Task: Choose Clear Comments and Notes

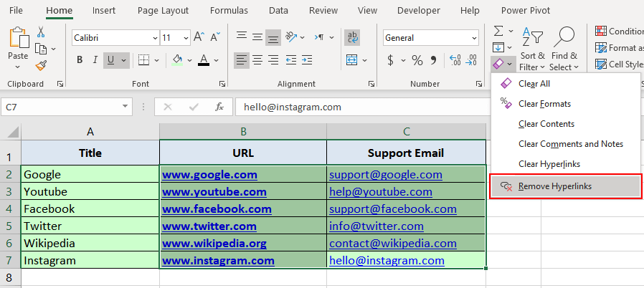Action: click(565, 144)
